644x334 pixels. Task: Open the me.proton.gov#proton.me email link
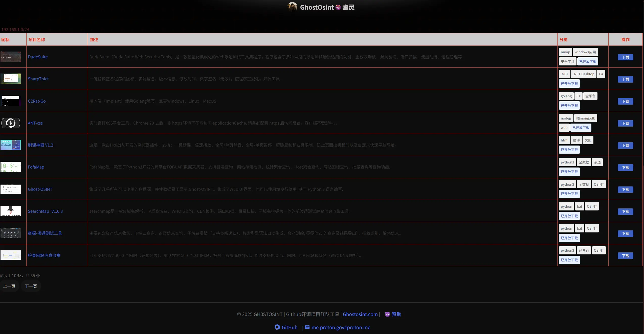pyautogui.click(x=341, y=327)
